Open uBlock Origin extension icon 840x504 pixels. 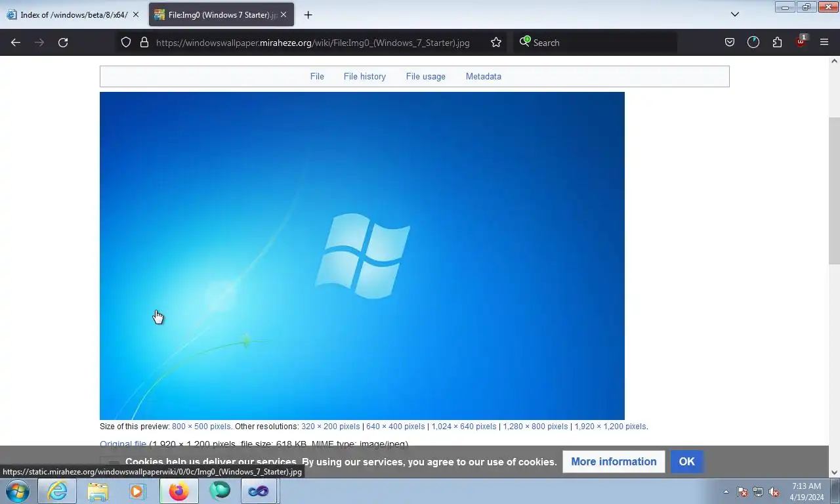coord(801,41)
